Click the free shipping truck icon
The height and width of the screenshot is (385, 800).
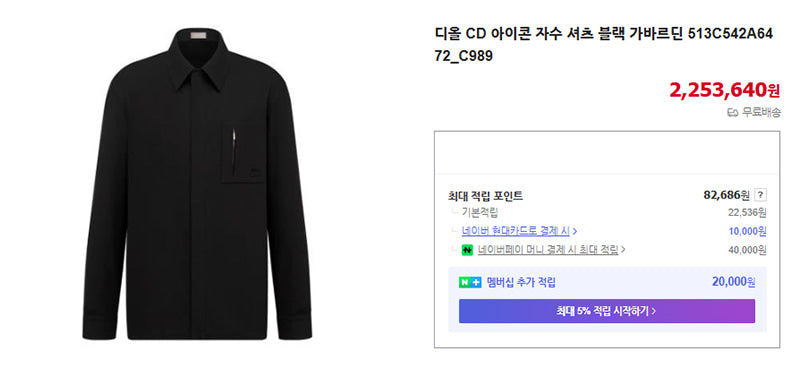coord(733,113)
